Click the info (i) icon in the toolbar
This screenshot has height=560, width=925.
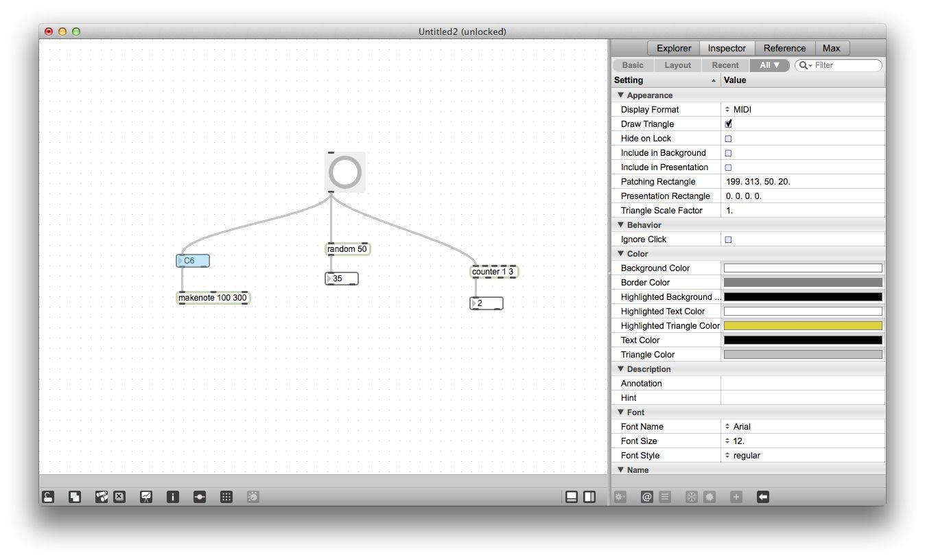tap(173, 496)
